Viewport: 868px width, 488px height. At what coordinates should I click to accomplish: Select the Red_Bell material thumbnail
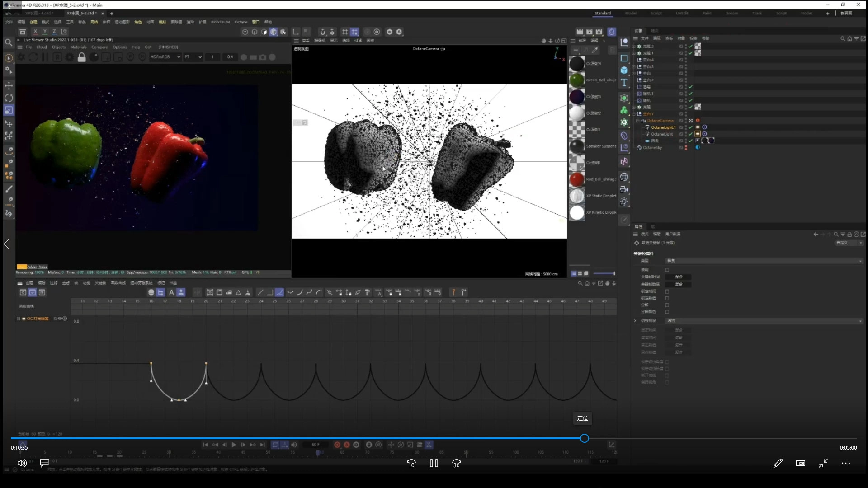[577, 179]
